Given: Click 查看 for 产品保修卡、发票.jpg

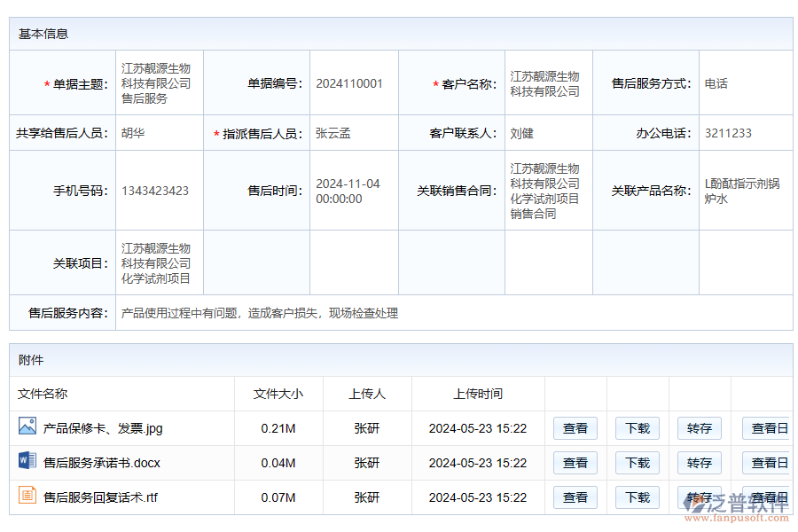Looking at the screenshot, I should click(x=575, y=428).
